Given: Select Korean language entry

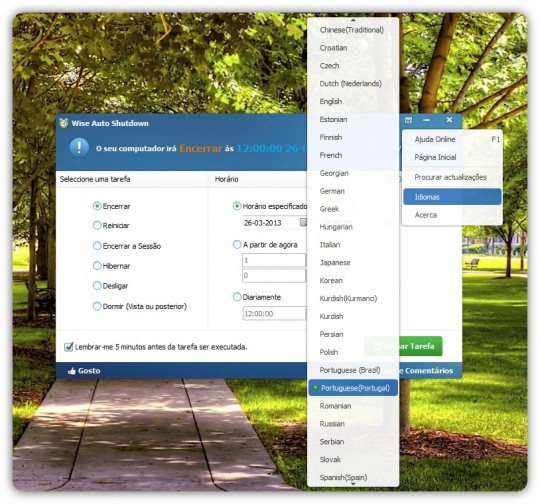Looking at the screenshot, I should pos(353,280).
